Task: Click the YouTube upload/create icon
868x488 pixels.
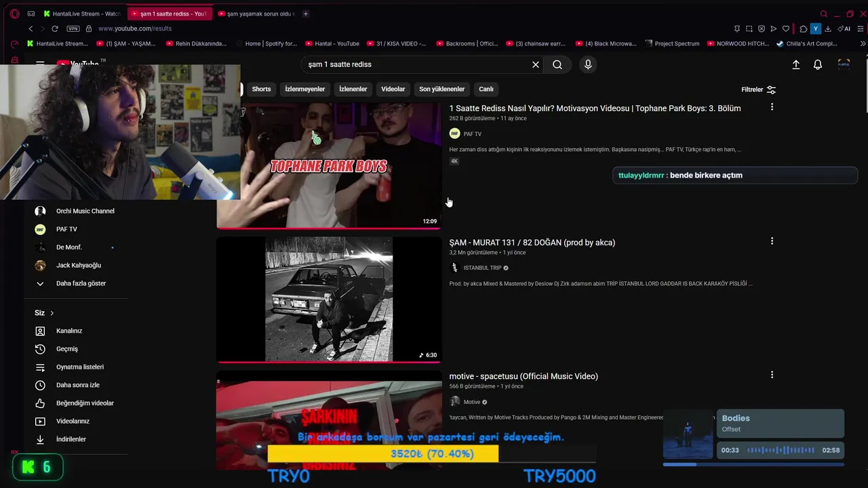Action: point(796,64)
